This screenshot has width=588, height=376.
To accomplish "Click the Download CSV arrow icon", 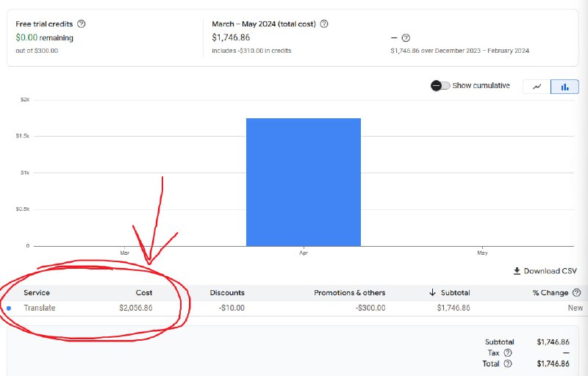I will point(517,271).
